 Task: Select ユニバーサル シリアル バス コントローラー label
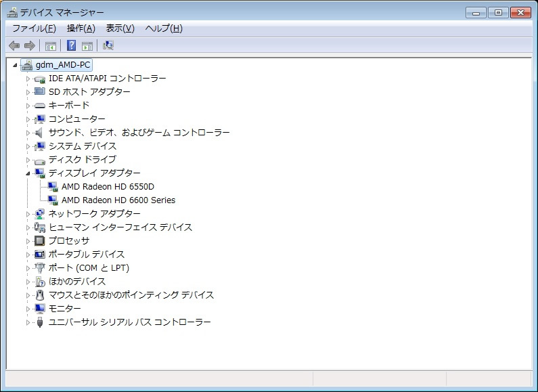[130, 322]
